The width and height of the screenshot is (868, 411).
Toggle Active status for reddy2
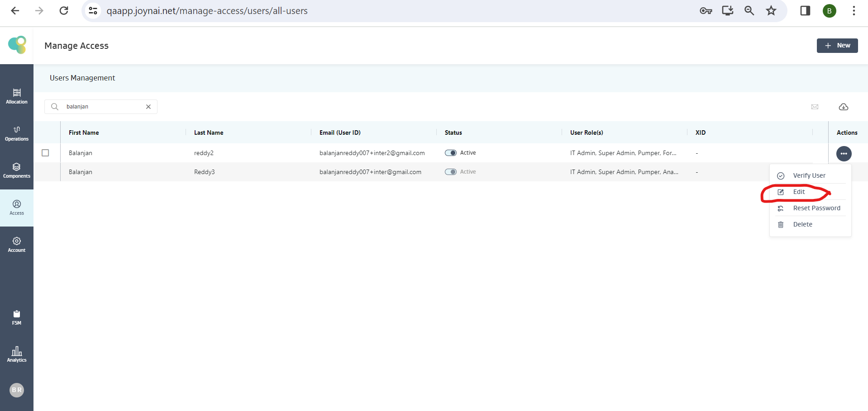[450, 153]
